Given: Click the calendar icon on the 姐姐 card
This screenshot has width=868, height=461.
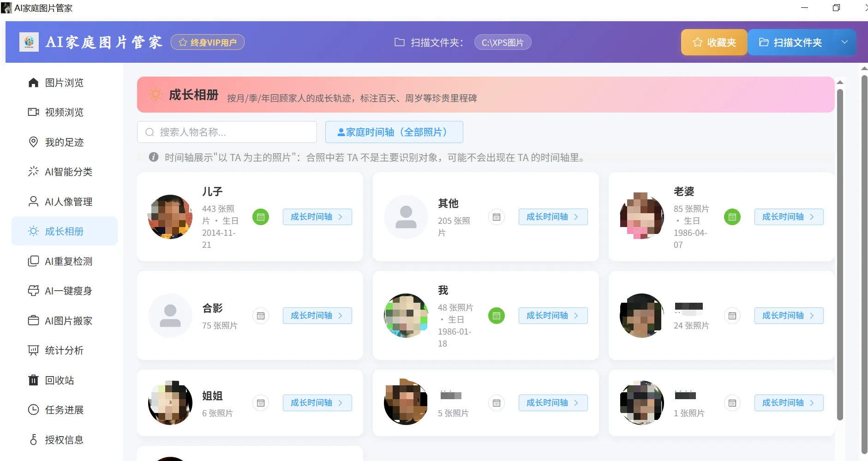Looking at the screenshot, I should tap(261, 403).
